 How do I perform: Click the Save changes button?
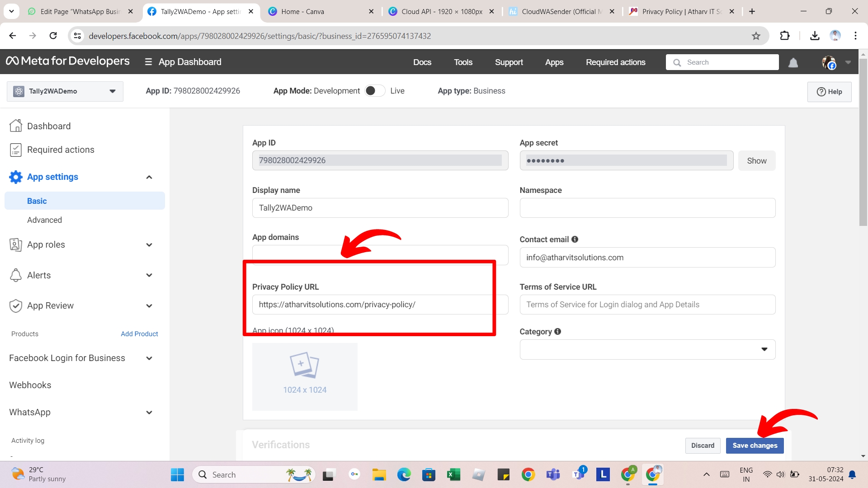(755, 446)
